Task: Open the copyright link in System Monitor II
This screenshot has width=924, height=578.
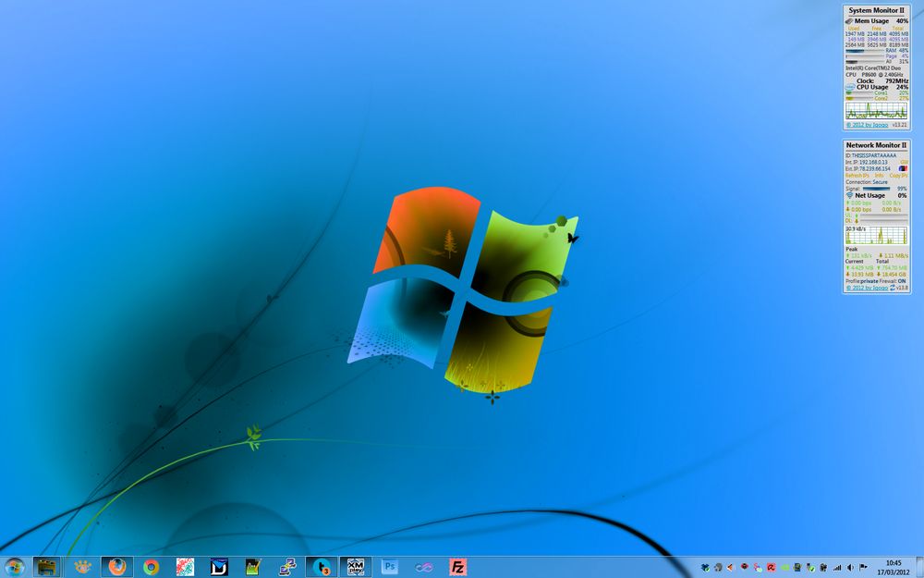Action: 867,125
